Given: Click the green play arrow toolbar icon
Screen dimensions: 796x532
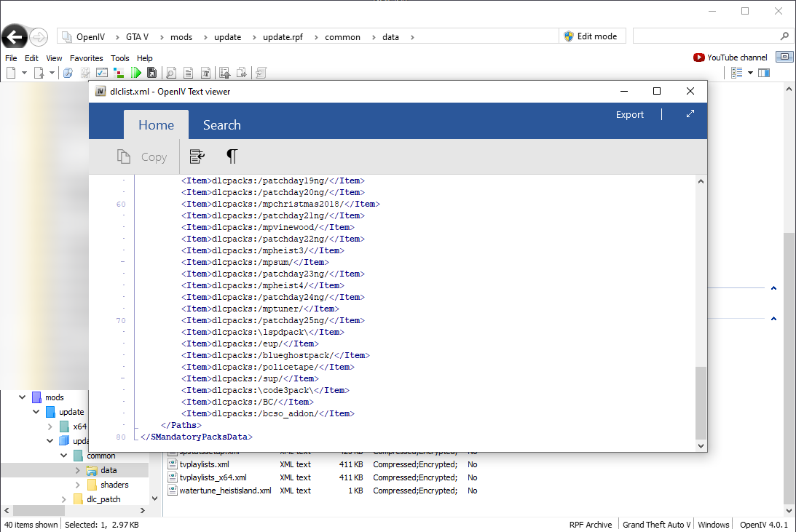Looking at the screenshot, I should point(136,73).
